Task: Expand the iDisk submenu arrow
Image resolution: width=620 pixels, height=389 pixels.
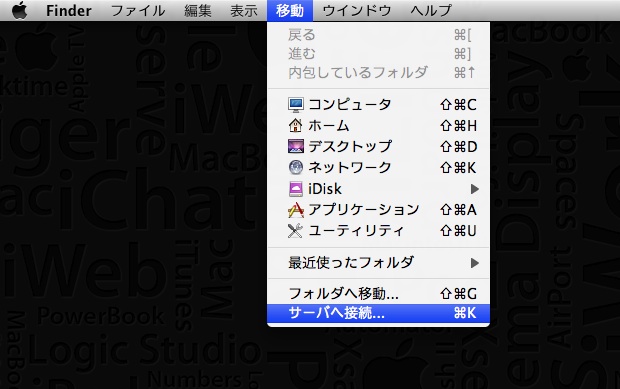Action: pyautogui.click(x=474, y=189)
